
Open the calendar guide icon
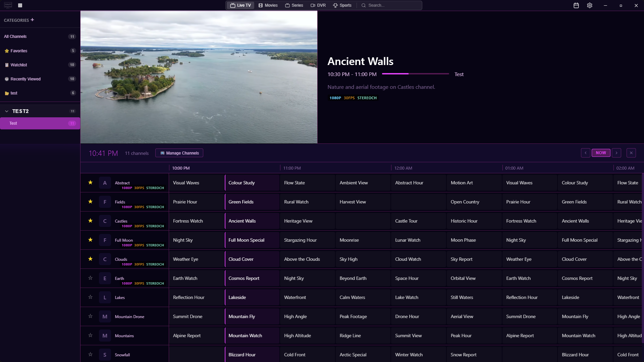pos(576,5)
